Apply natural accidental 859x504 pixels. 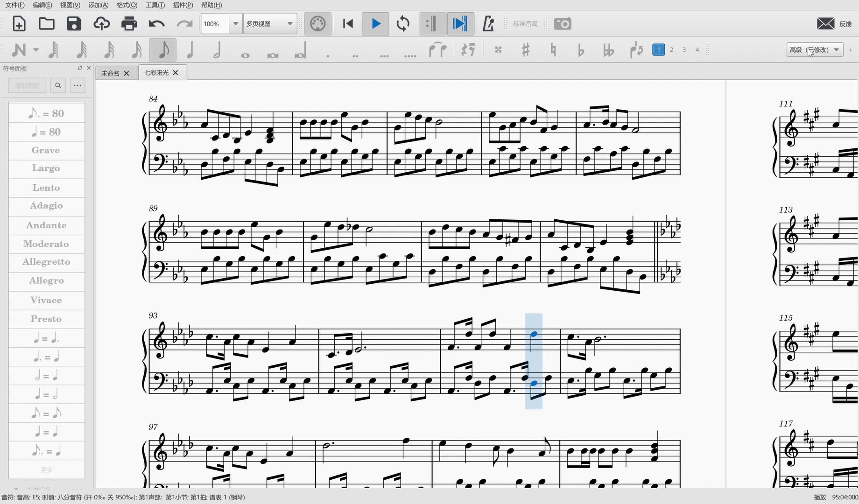point(553,50)
